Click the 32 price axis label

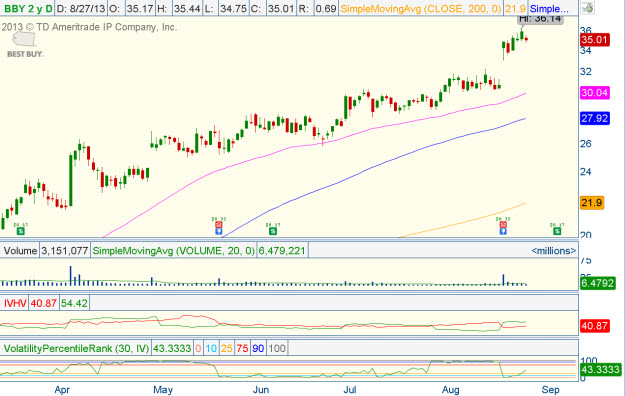coord(586,71)
